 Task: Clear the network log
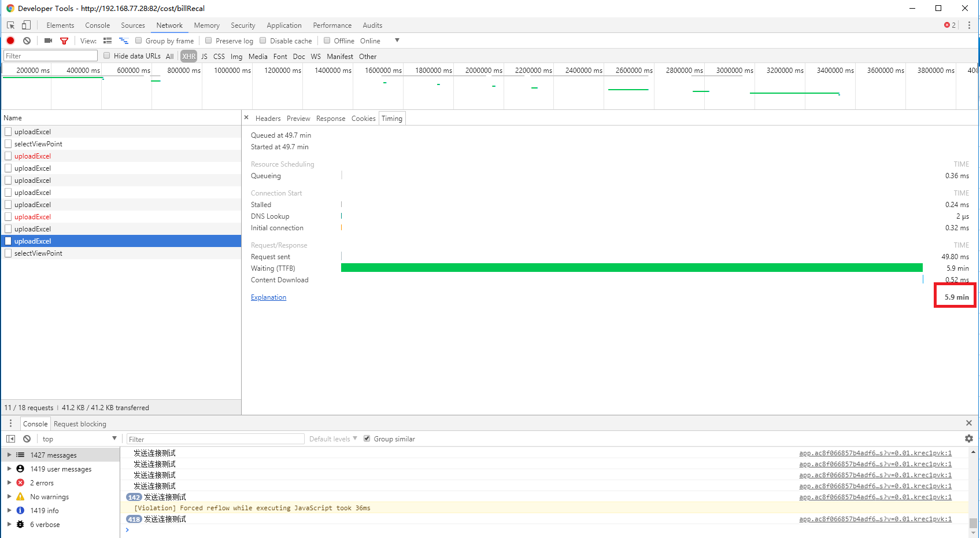click(27, 40)
